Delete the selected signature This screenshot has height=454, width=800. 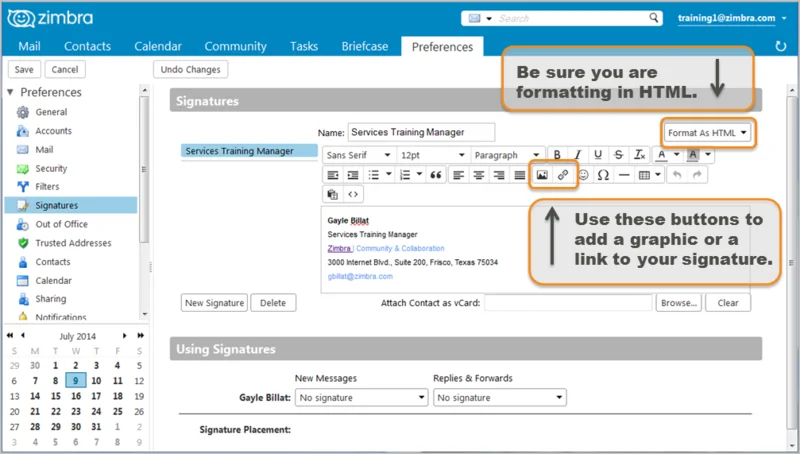click(273, 302)
